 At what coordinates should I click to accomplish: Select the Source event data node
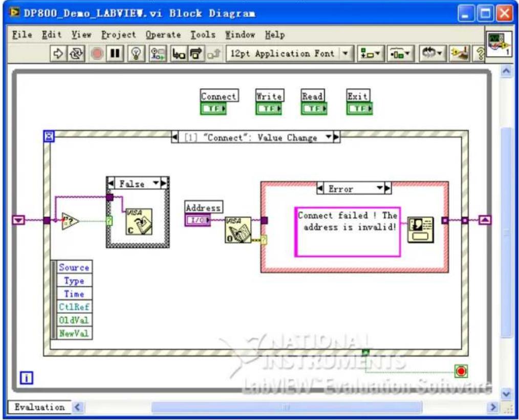coord(74,267)
